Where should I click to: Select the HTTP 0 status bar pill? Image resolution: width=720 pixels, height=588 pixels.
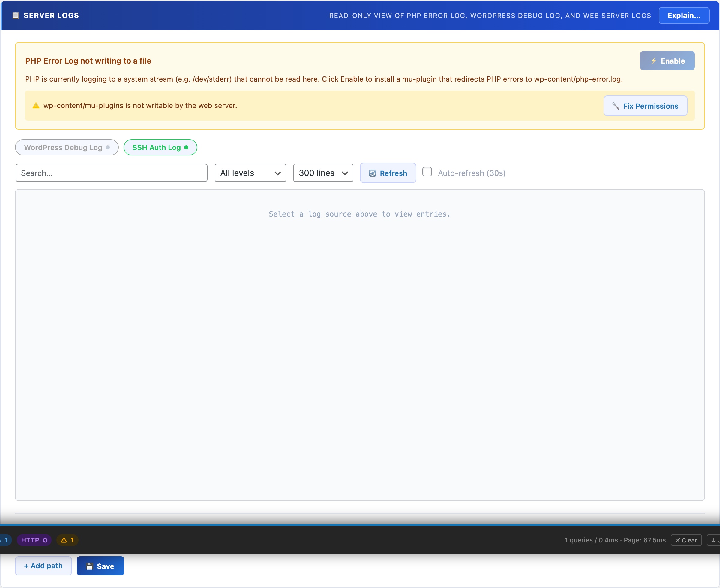(34, 540)
